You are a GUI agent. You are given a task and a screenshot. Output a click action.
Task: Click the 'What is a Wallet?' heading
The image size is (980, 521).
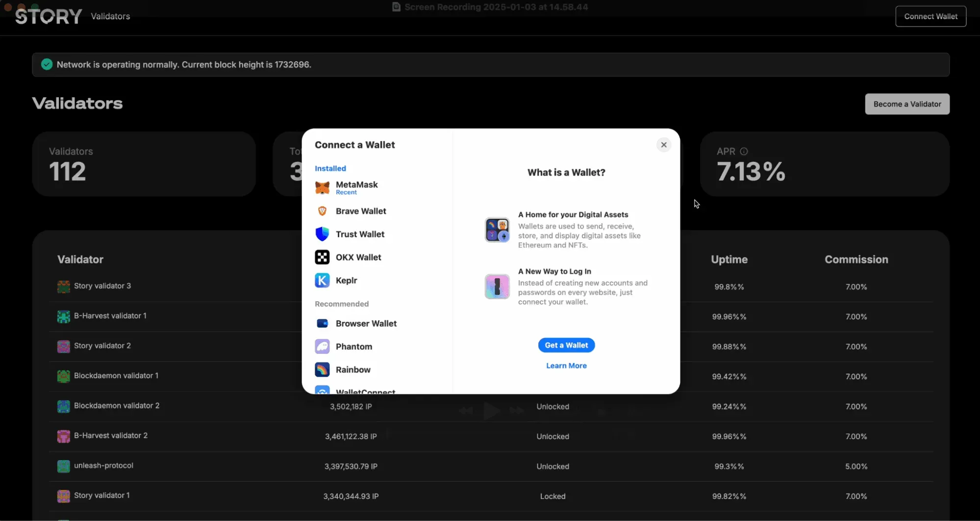coord(566,172)
